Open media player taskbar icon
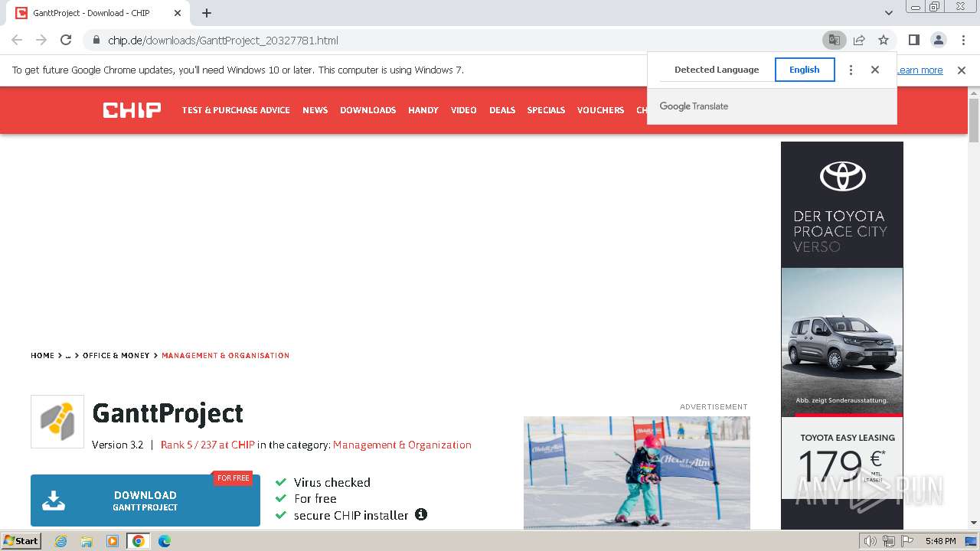 [x=113, y=541]
